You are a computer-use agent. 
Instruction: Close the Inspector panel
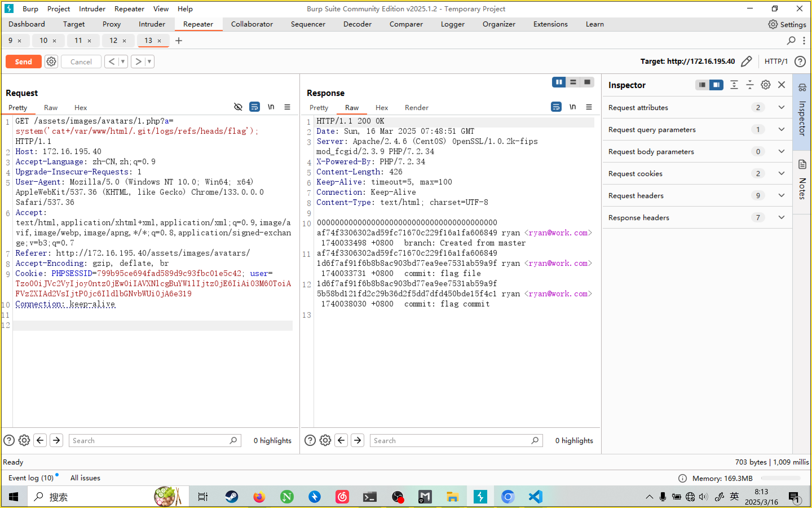(782, 85)
